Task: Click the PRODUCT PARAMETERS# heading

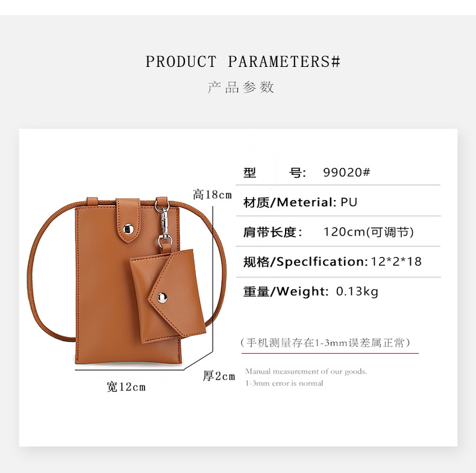Action: 243,61
